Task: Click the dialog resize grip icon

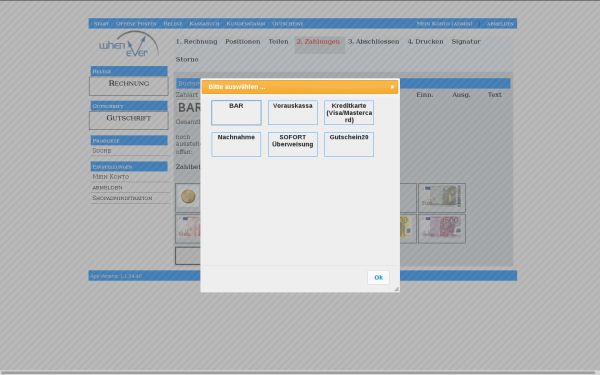Action: (396, 289)
